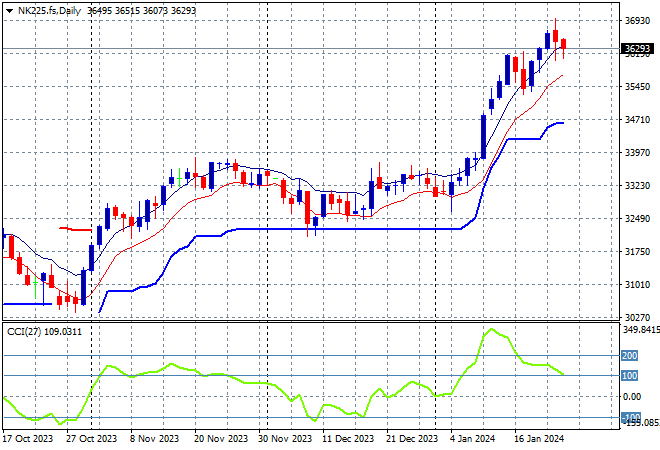
Task: Click the current price label 36293
Action: [x=637, y=49]
